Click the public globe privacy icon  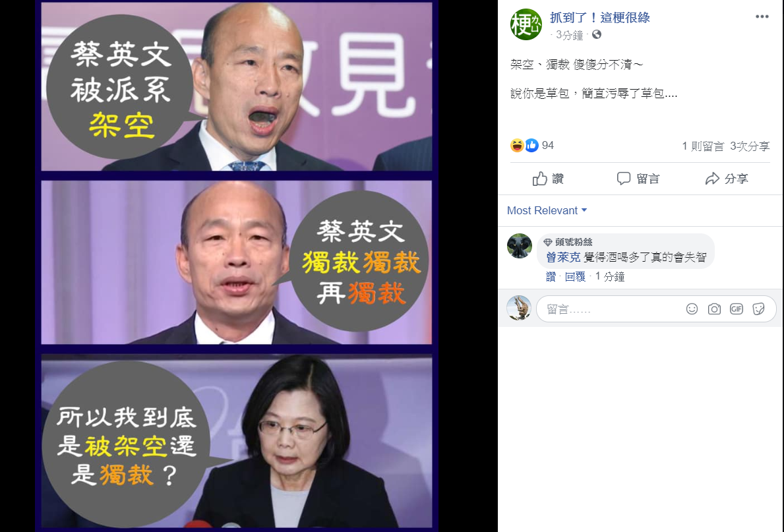[597, 34]
